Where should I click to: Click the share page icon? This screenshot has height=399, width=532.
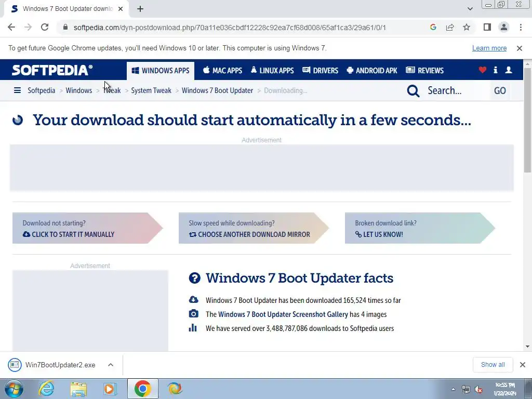tap(450, 27)
